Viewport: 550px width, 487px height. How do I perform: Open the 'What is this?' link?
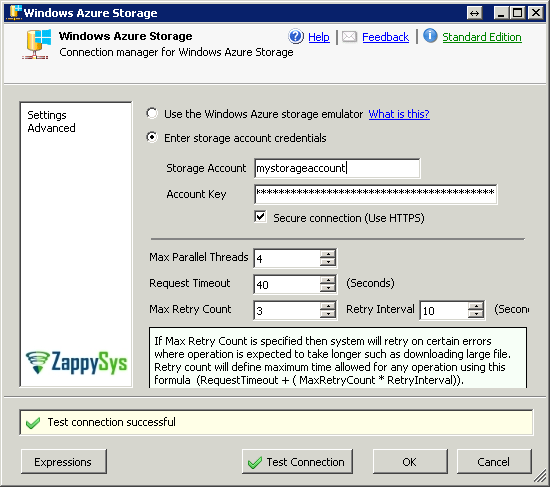(x=399, y=114)
